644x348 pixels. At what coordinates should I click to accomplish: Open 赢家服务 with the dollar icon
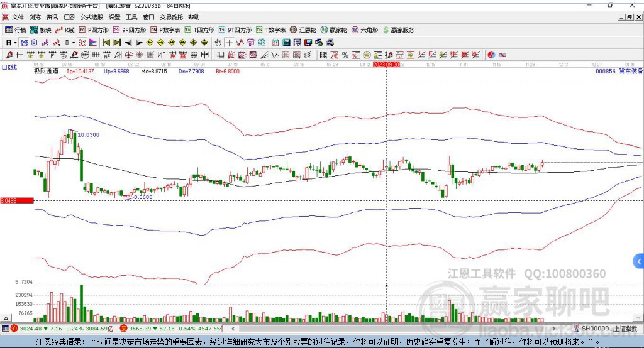398,30
